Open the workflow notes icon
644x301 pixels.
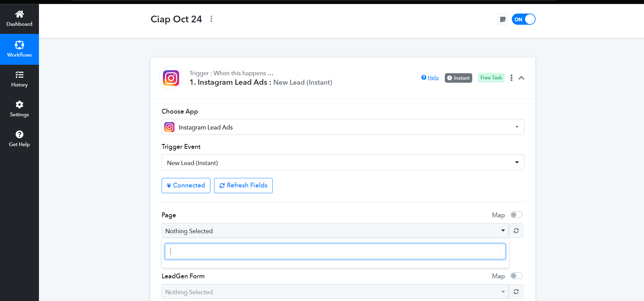click(503, 19)
